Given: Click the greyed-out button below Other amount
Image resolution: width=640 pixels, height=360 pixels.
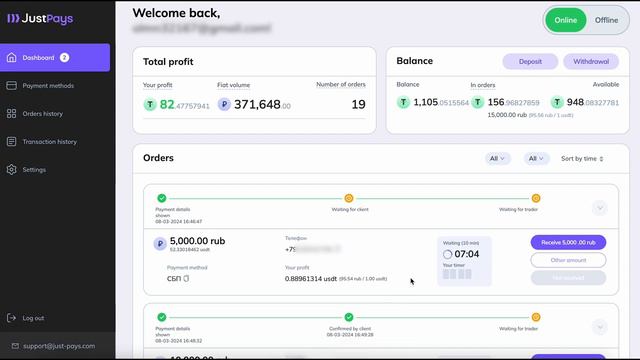Looking at the screenshot, I should pos(568,278).
